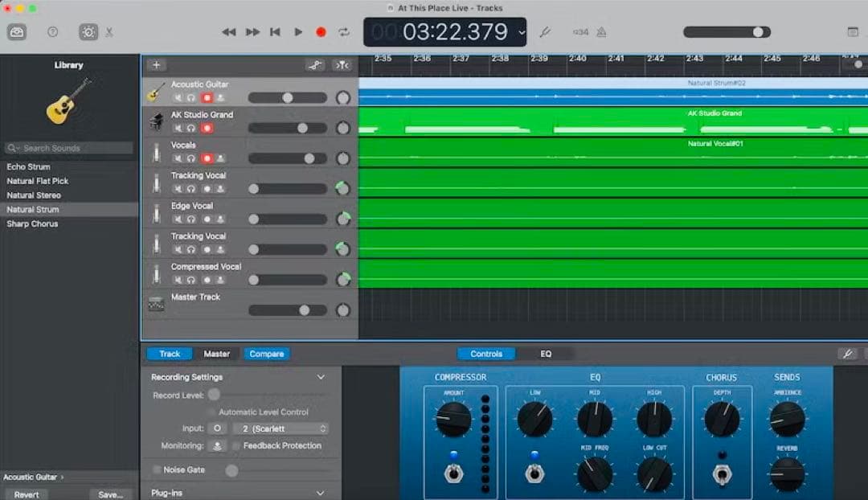Show automation curves via the automation icon

[x=314, y=66]
